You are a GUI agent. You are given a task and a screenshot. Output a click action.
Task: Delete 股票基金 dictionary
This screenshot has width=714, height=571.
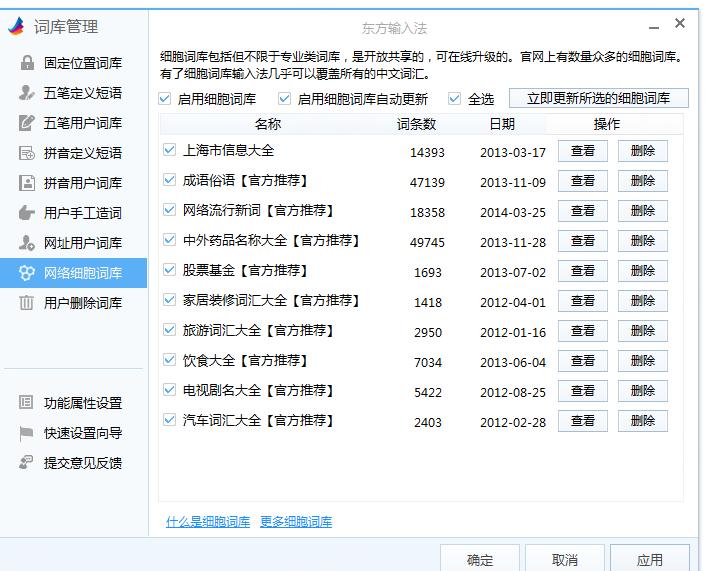pos(643,271)
